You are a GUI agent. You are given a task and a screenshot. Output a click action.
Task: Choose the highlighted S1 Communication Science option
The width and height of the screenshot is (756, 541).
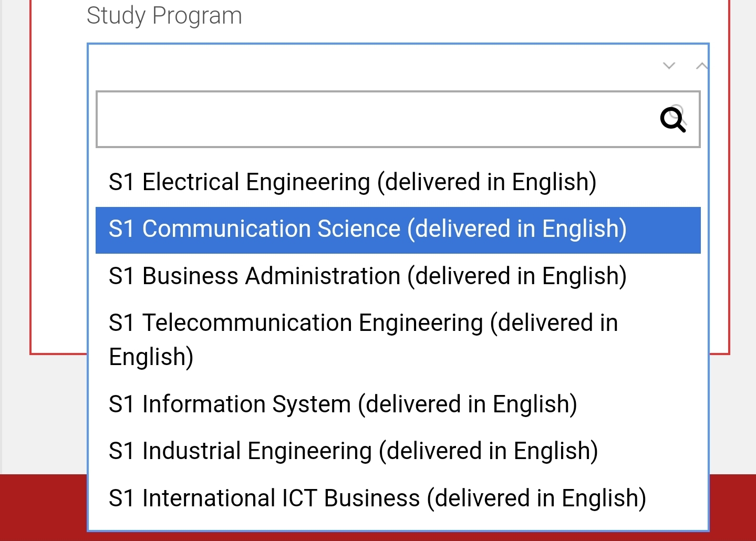point(367,230)
